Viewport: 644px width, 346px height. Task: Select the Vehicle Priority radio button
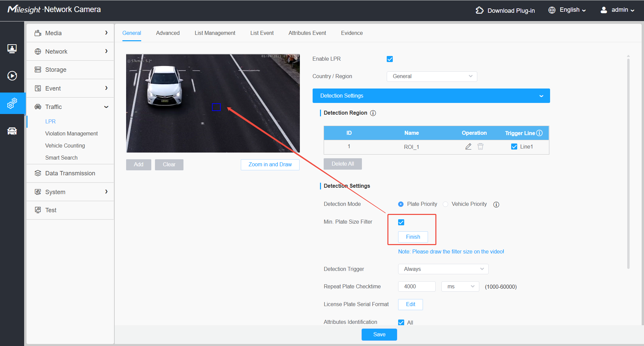[445, 204]
